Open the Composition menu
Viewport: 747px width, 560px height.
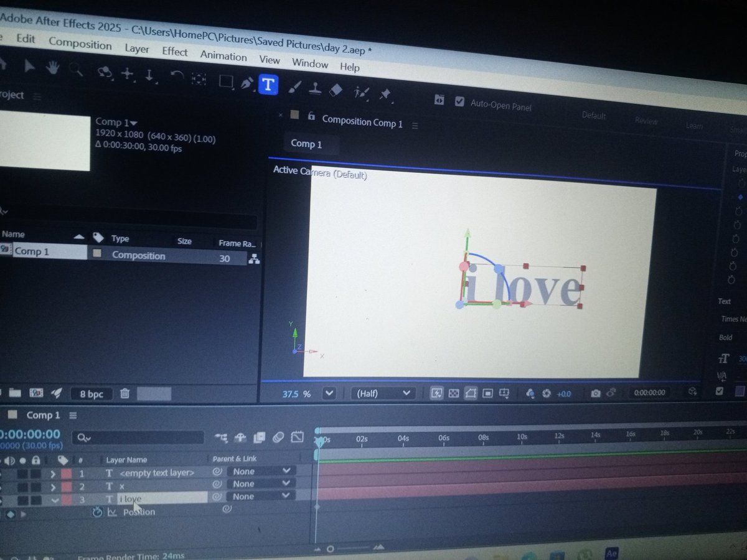click(x=80, y=44)
